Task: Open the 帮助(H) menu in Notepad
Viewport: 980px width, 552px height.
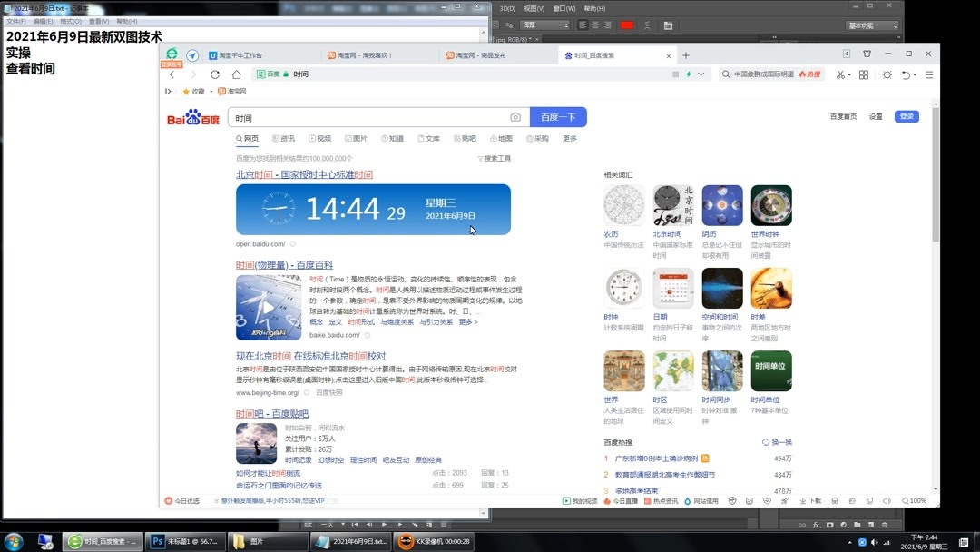Action: click(x=128, y=19)
